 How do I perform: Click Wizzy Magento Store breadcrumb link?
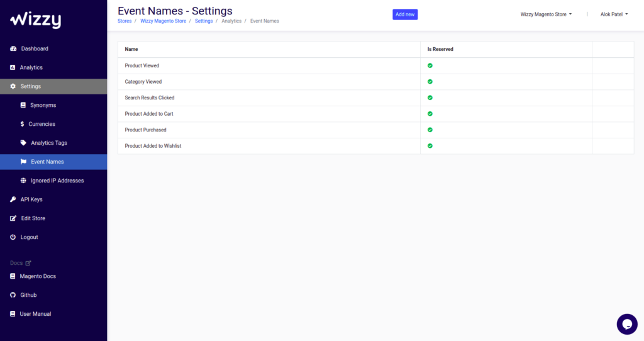click(163, 21)
